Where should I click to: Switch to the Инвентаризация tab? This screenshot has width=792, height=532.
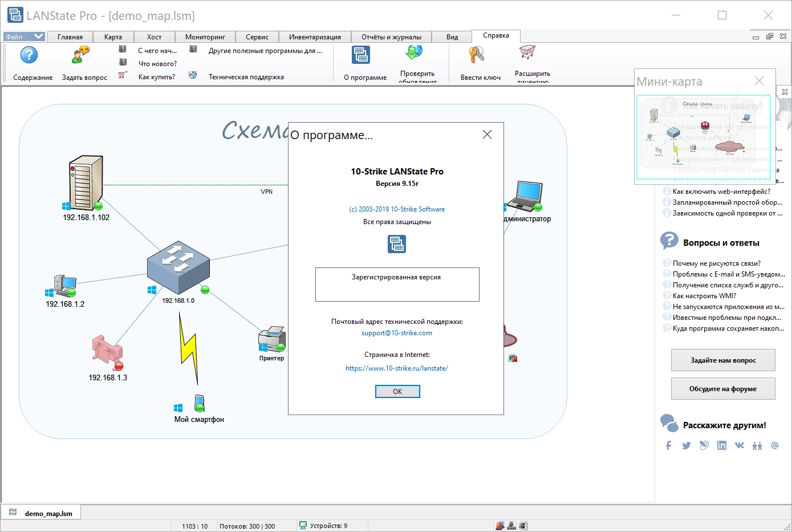tap(315, 37)
